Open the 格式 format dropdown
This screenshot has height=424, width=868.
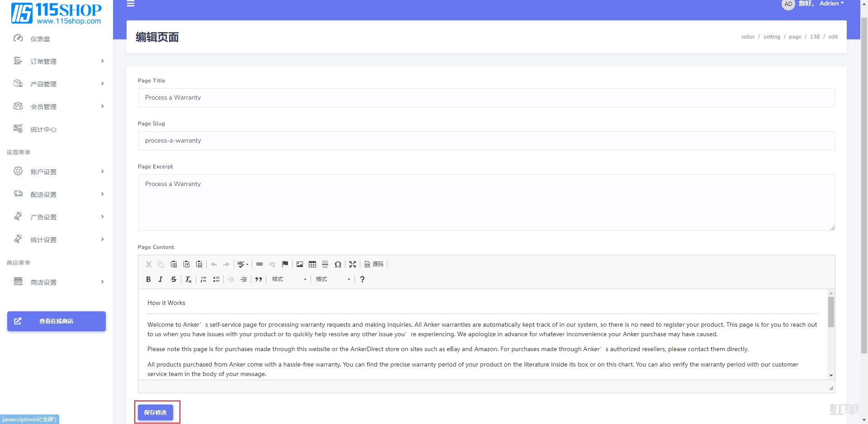pyautogui.click(x=333, y=279)
